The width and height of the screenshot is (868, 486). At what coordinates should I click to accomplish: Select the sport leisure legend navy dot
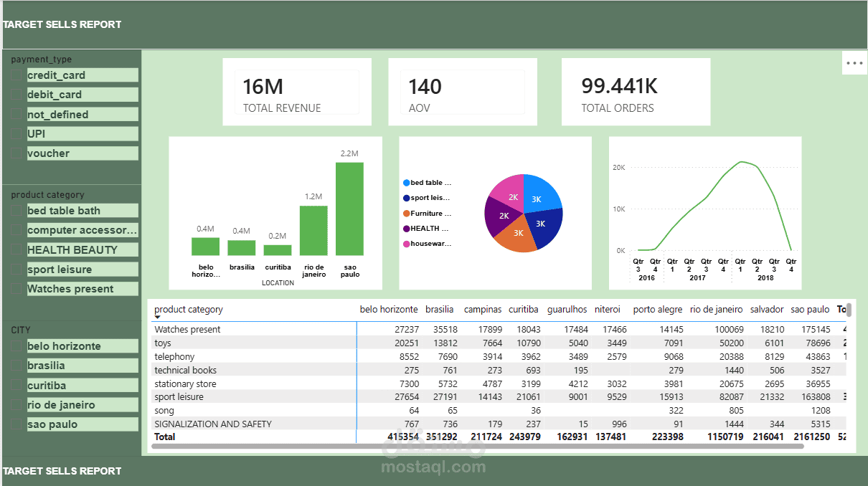pyautogui.click(x=407, y=198)
